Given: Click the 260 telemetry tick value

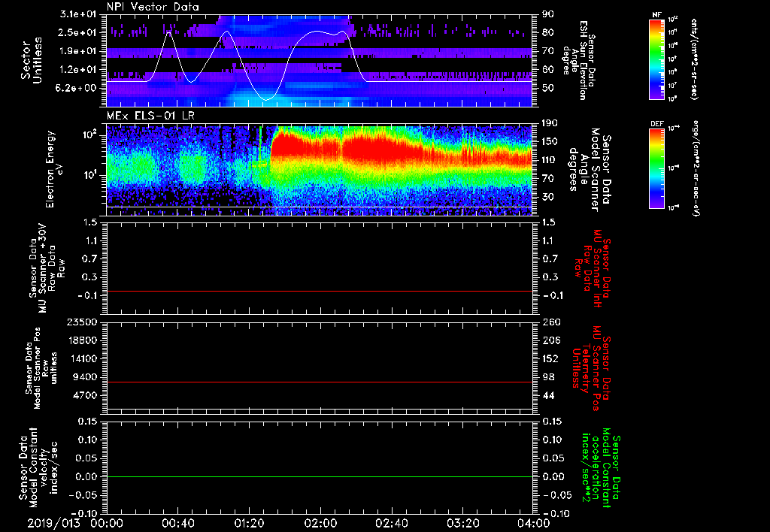Looking at the screenshot, I should pyautogui.click(x=550, y=322).
